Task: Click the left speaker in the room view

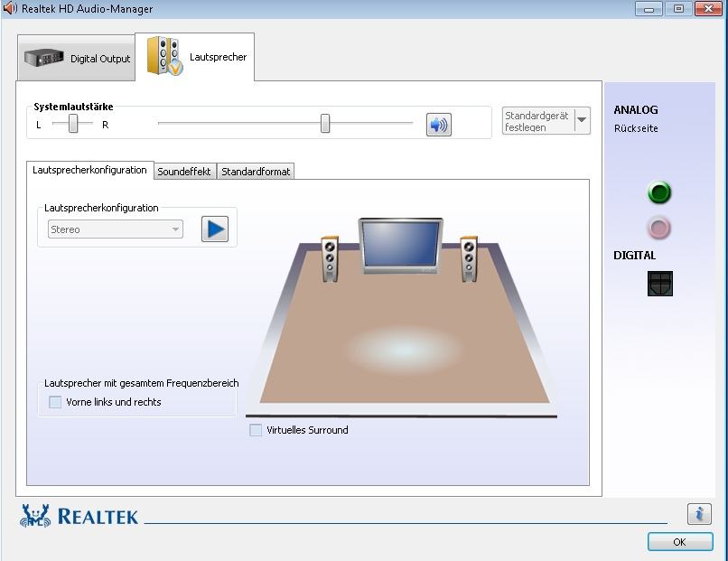Action: 330,258
